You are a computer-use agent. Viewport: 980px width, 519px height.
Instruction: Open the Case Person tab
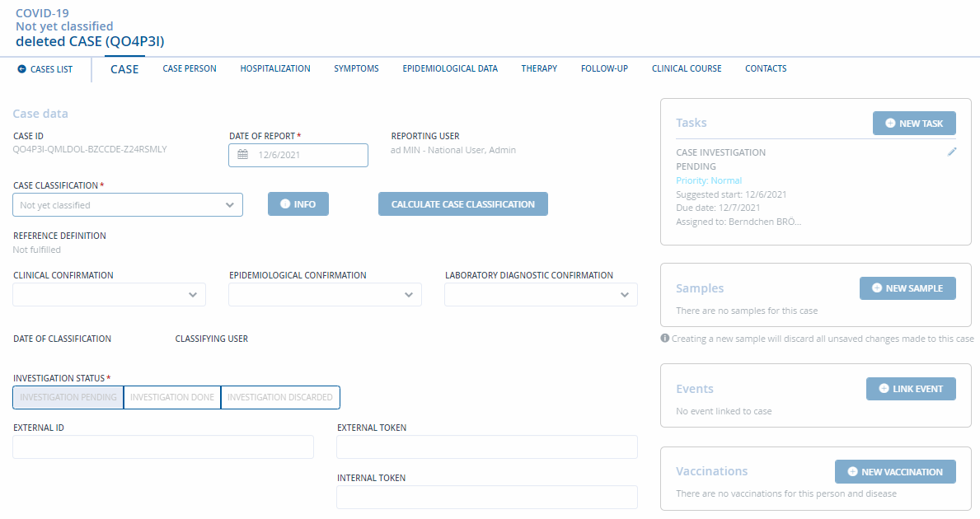coord(190,68)
